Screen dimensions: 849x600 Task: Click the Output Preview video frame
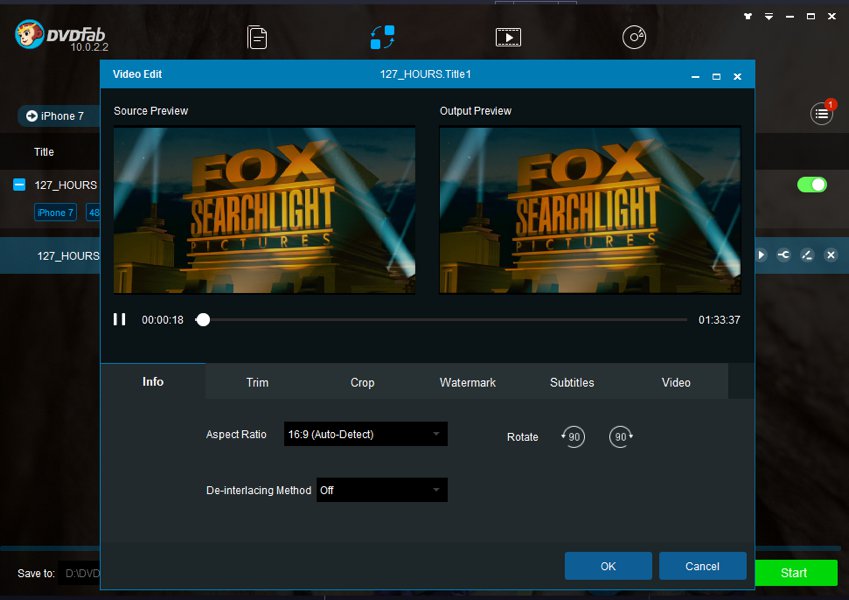pos(590,211)
